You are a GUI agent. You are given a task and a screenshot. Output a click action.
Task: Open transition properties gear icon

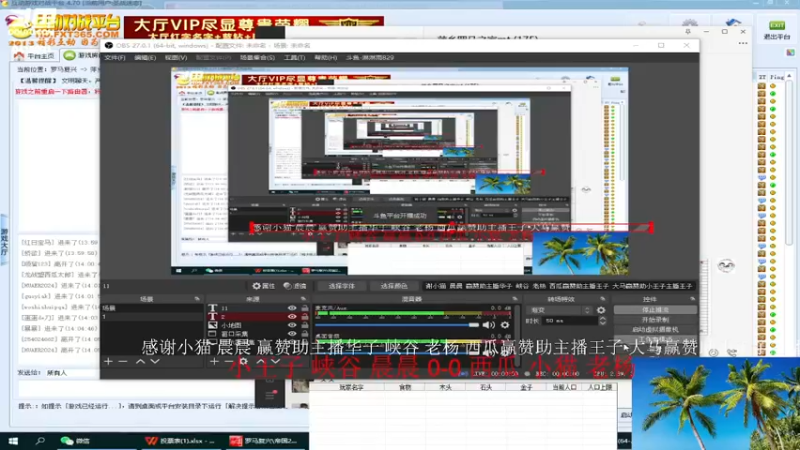601,310
